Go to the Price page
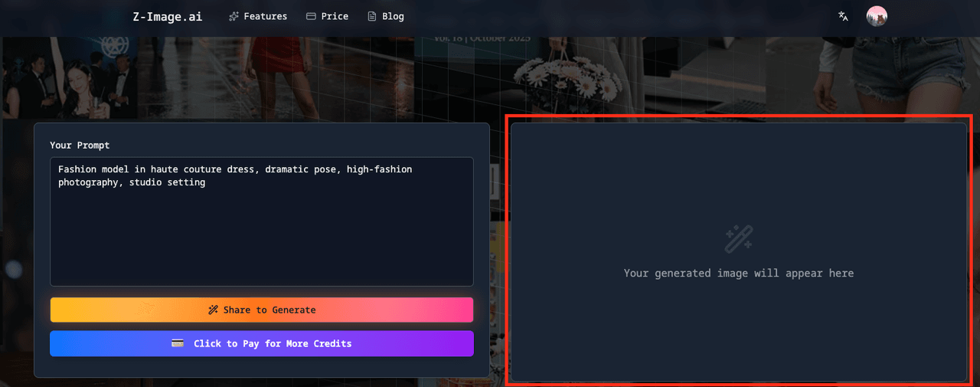Image resolution: width=980 pixels, height=387 pixels. [327, 16]
